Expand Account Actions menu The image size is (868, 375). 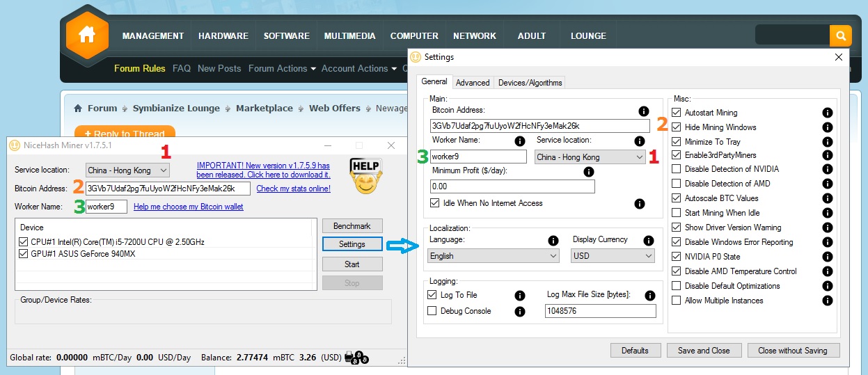click(x=358, y=68)
